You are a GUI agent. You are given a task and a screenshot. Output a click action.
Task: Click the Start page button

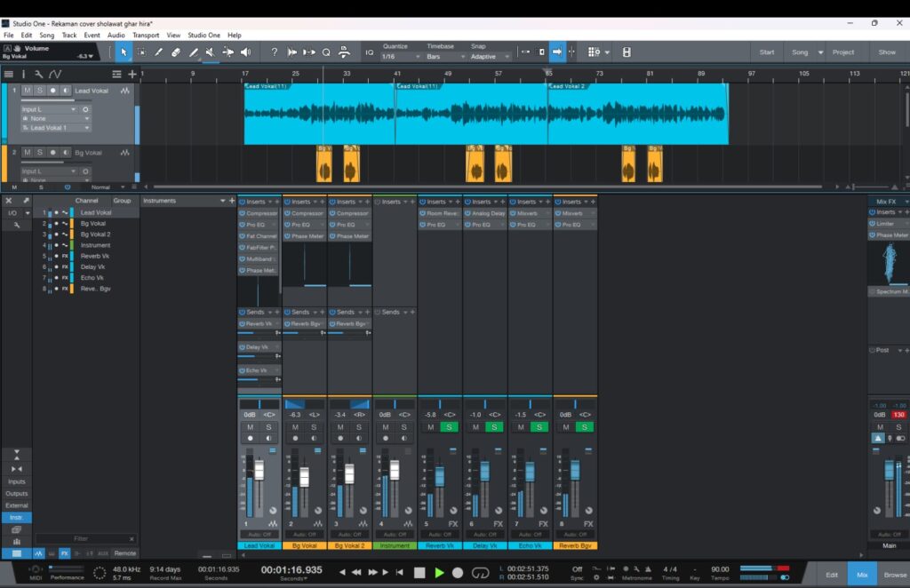point(767,52)
